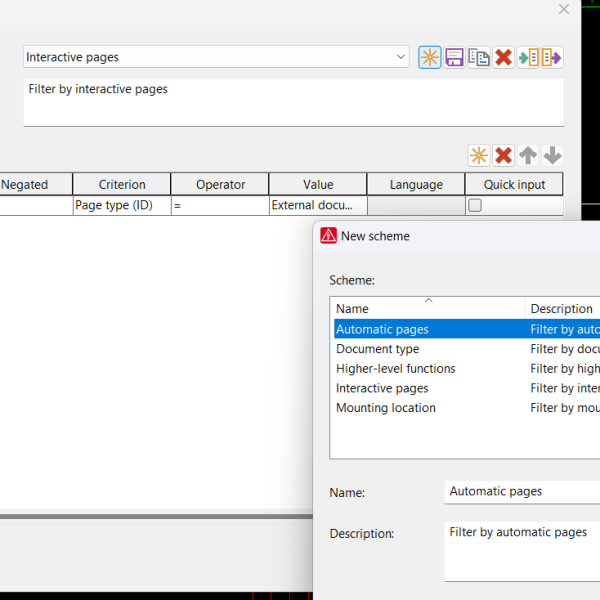
Task: Click the Filter by auto description cell
Action: coord(565,329)
